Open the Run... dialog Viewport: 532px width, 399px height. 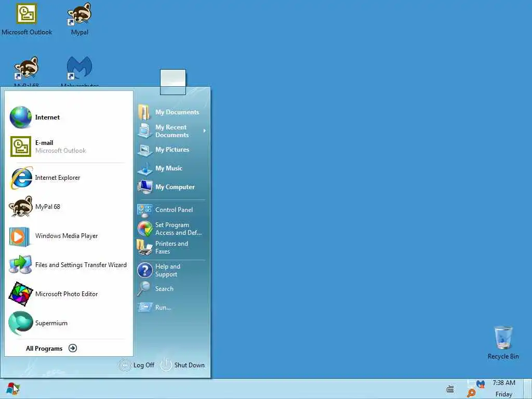coord(171,308)
